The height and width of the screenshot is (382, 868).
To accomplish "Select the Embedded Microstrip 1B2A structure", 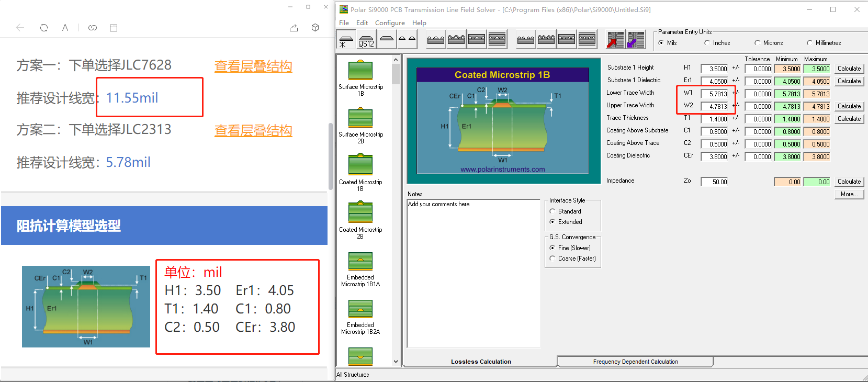I will [360, 317].
